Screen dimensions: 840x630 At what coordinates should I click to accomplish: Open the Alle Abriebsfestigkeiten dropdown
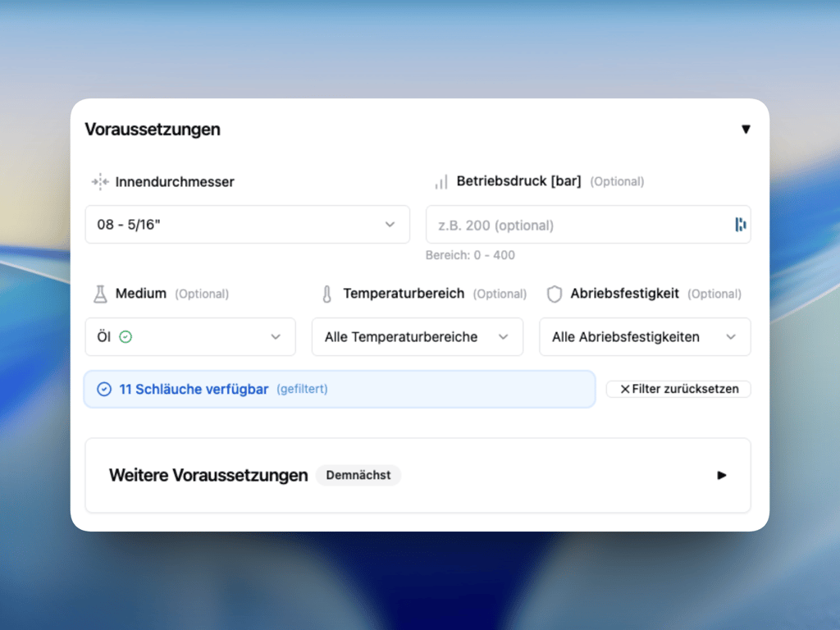click(644, 337)
